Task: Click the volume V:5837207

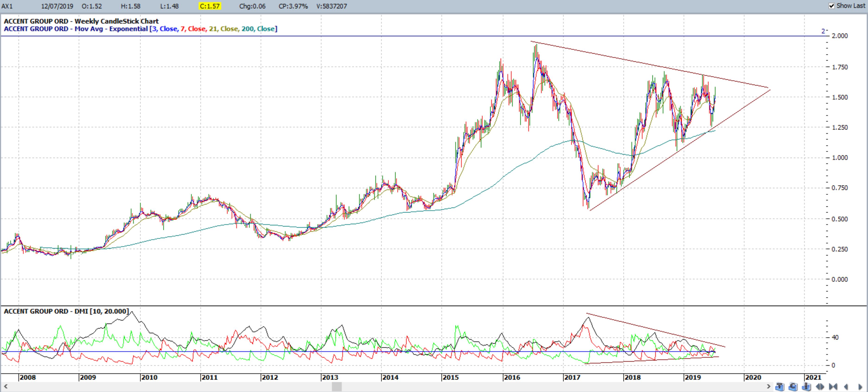Action: click(332, 6)
